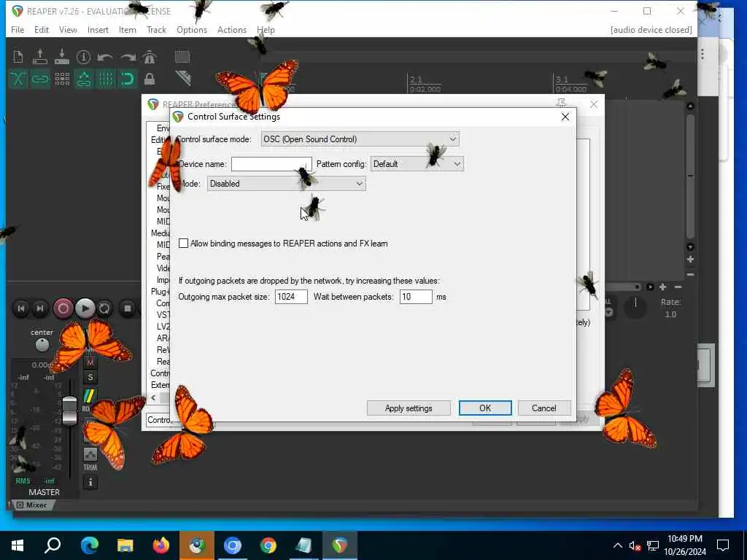Open File Explorer from taskbar

point(125,545)
